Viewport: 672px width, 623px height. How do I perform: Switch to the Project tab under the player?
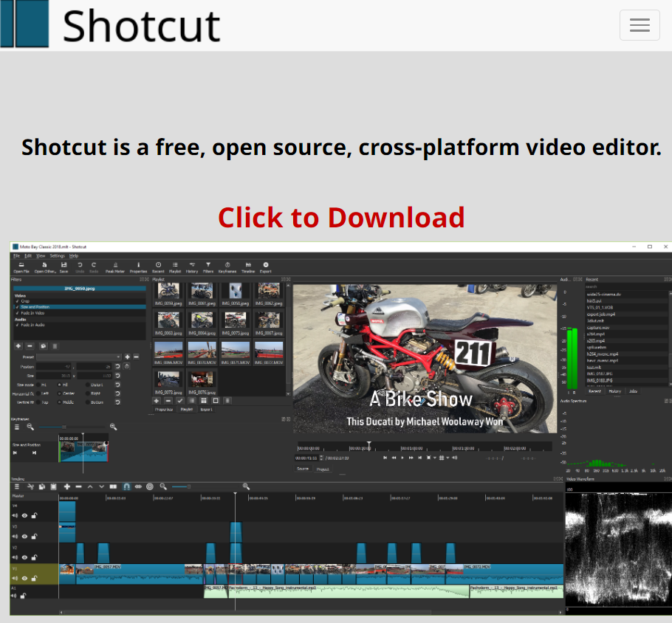(x=323, y=469)
